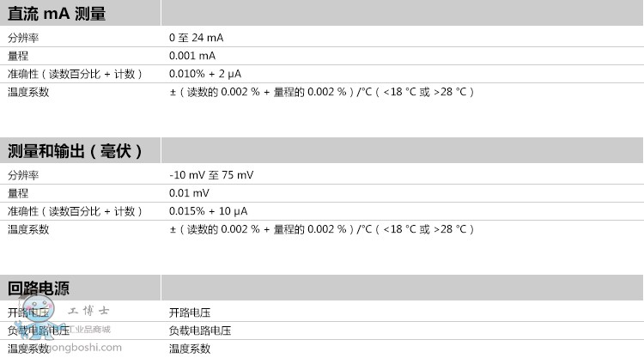Viewport: 644px width, 364px height.
Task: Click the mA section temperature coefficient formula
Action: tap(321, 92)
